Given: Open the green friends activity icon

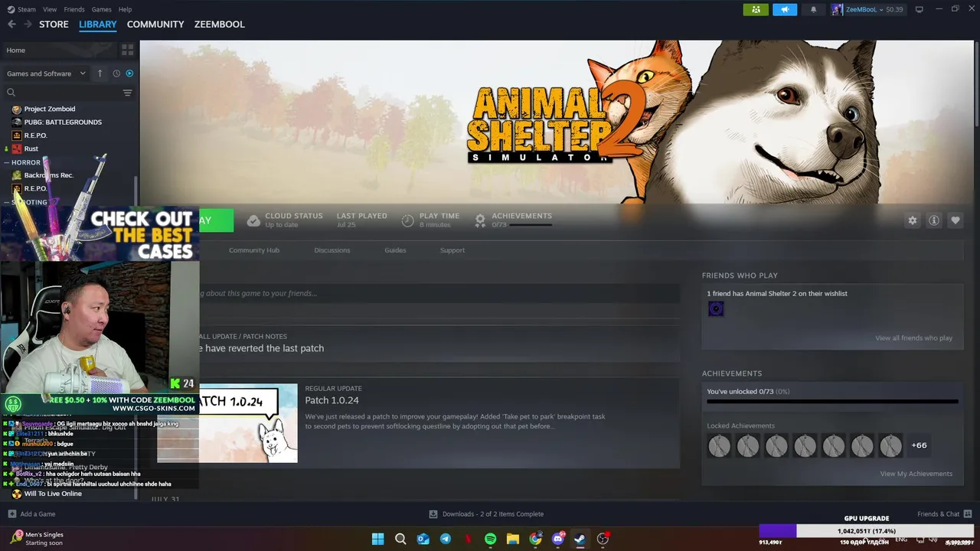Looking at the screenshot, I should (x=756, y=9).
